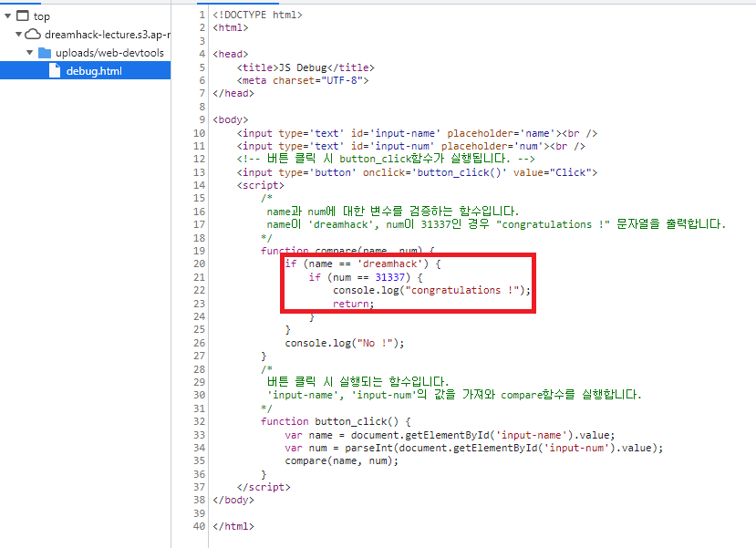The height and width of the screenshot is (548, 756).
Task: Click 'dreamhack' string on line 20
Action: [x=389, y=264]
